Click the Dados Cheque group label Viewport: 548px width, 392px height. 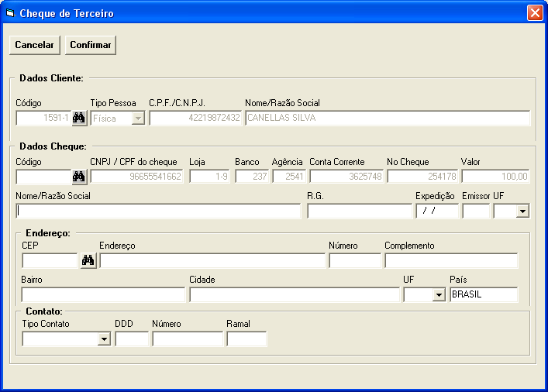(x=53, y=146)
